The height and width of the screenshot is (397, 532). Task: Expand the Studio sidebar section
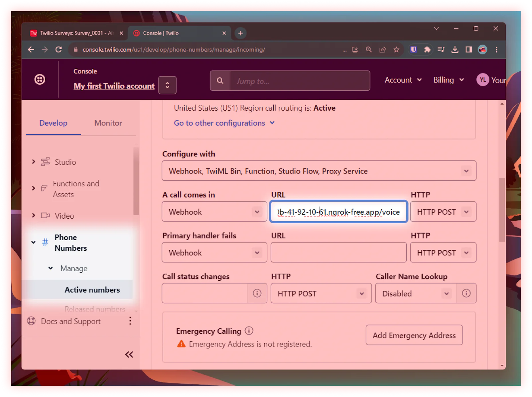pyautogui.click(x=33, y=162)
